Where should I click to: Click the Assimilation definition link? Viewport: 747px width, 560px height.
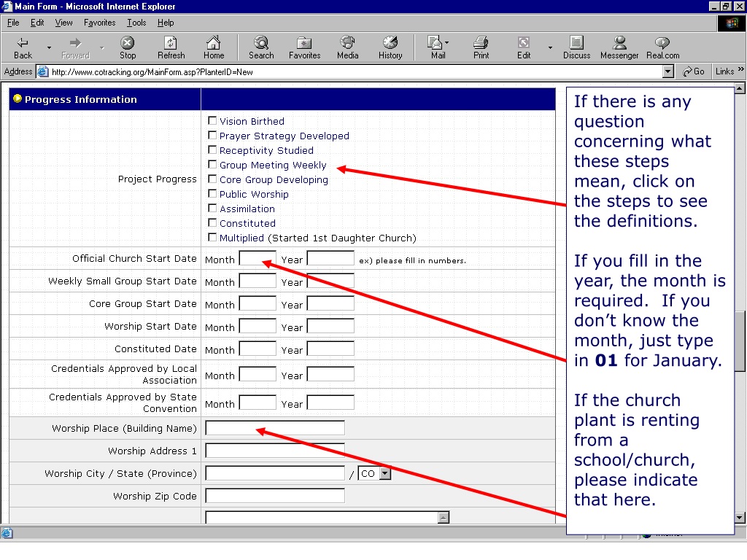[x=247, y=209]
